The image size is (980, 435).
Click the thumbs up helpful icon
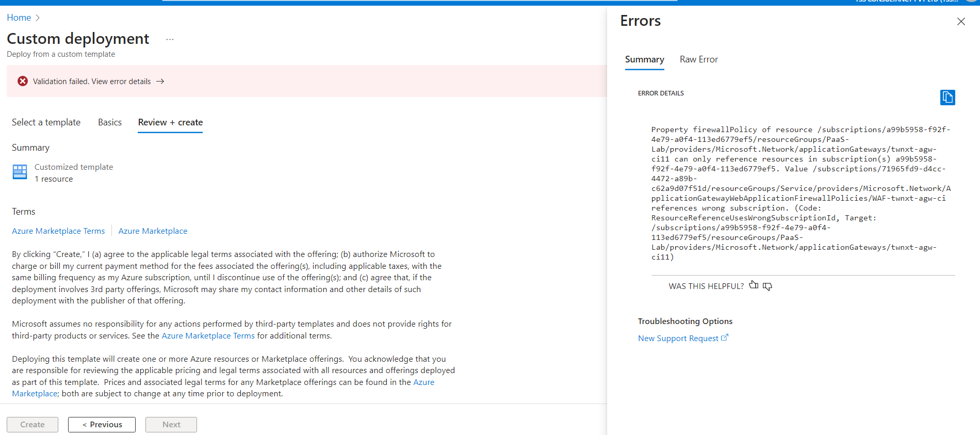[754, 285]
